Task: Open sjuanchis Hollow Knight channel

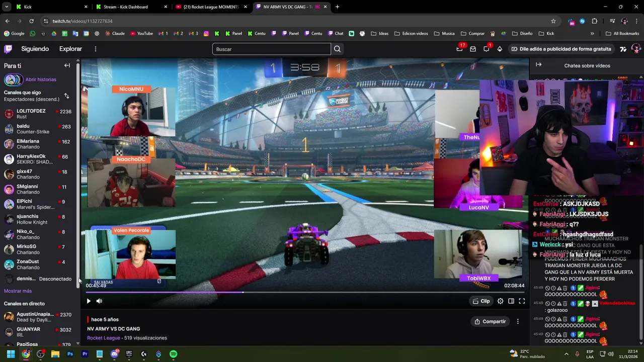Action: point(38,219)
